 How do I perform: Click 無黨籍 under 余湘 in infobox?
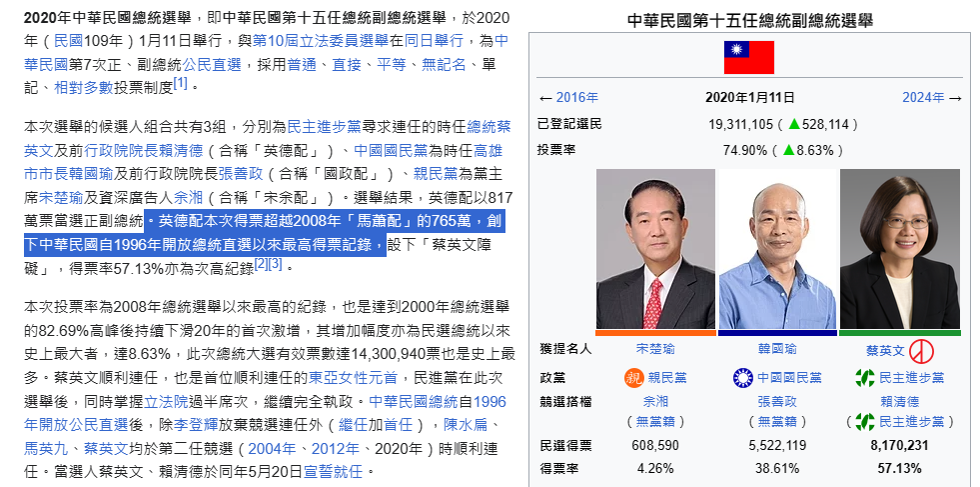(655, 421)
